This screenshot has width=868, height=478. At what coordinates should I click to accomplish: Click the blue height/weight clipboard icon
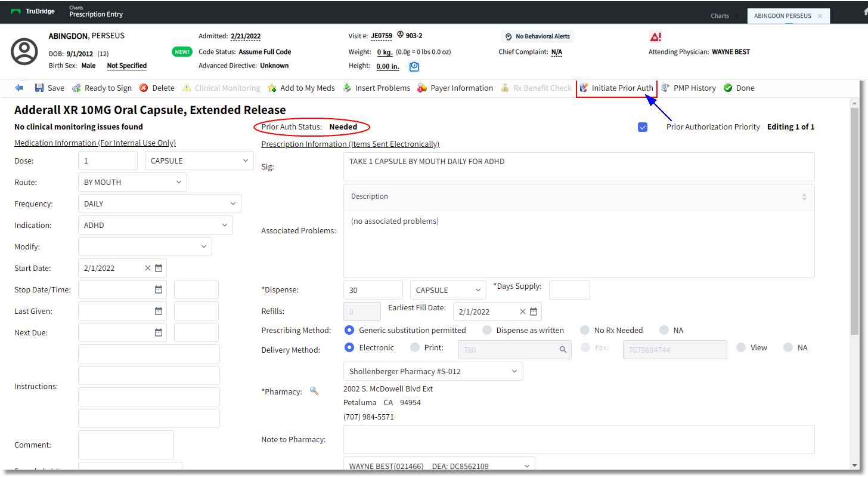point(414,66)
